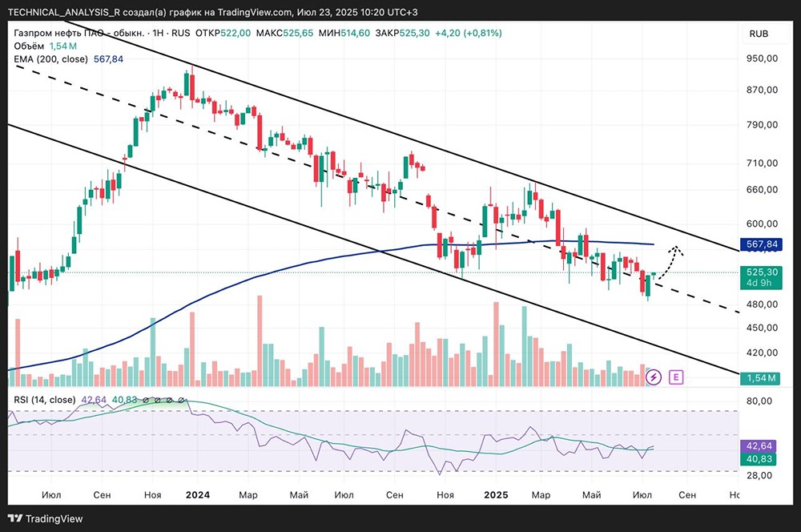The image size is (801, 532).
Task: Click the МАКС525,65 high value in header
Action: 284,33
